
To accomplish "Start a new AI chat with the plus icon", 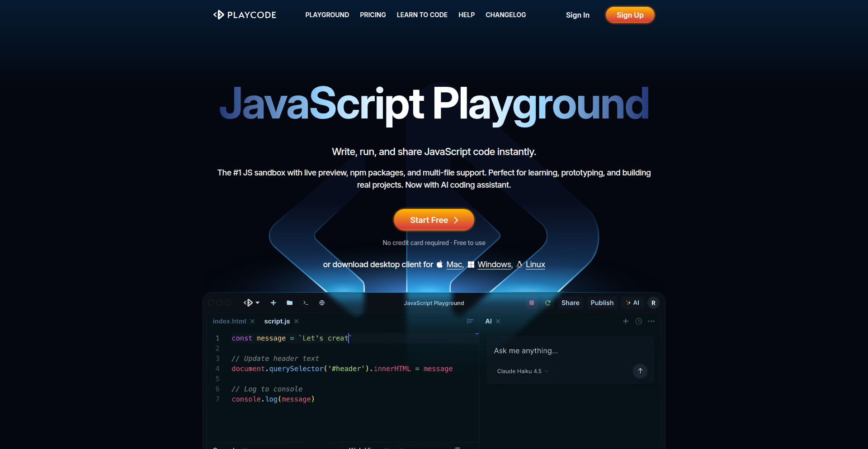I will coord(625,321).
